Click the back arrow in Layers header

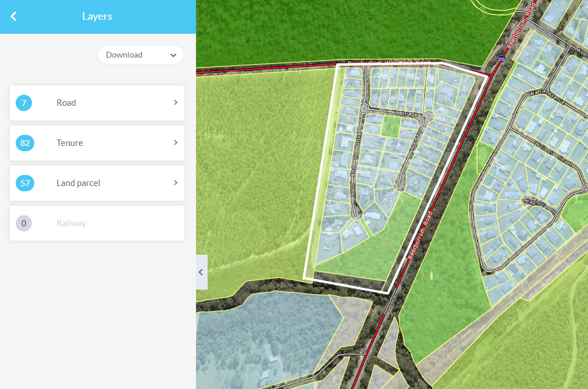[13, 16]
